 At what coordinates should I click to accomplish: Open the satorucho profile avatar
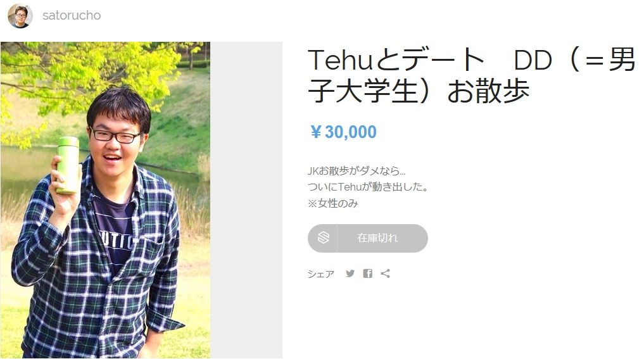coord(20,16)
